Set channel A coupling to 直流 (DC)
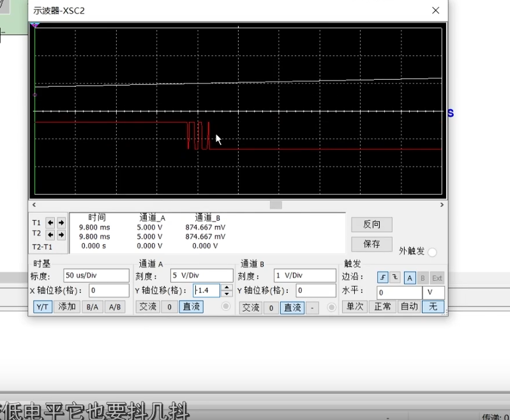 (x=191, y=307)
